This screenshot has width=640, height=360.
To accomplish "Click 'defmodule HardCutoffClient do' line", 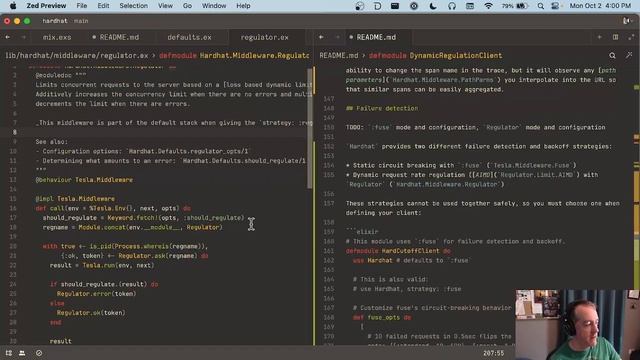I will 398,251.
